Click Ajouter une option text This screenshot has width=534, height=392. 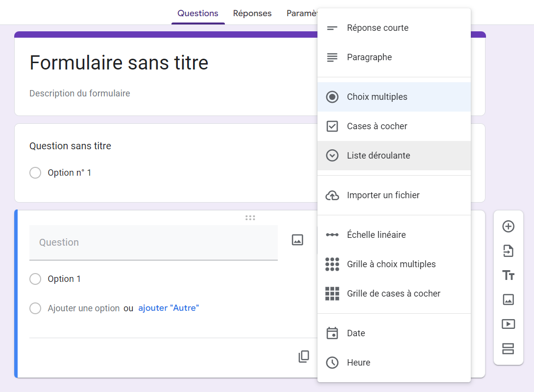84,308
